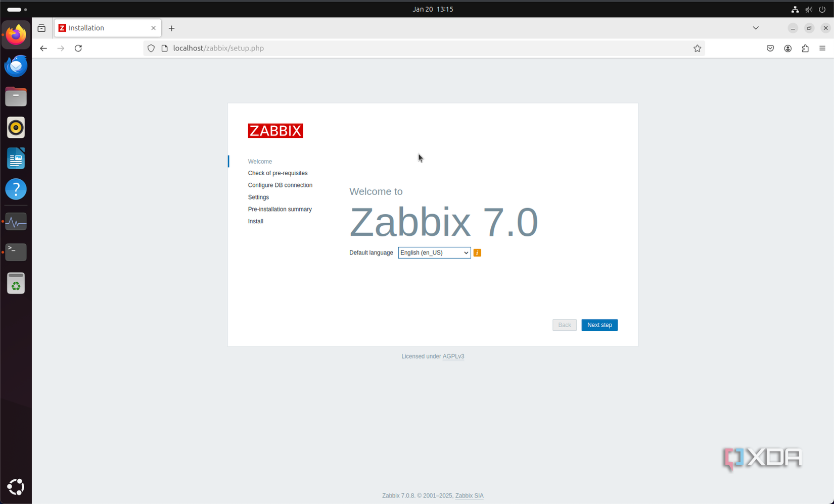Select Check of pre-requisites step
Image resolution: width=834 pixels, height=504 pixels.
point(277,173)
